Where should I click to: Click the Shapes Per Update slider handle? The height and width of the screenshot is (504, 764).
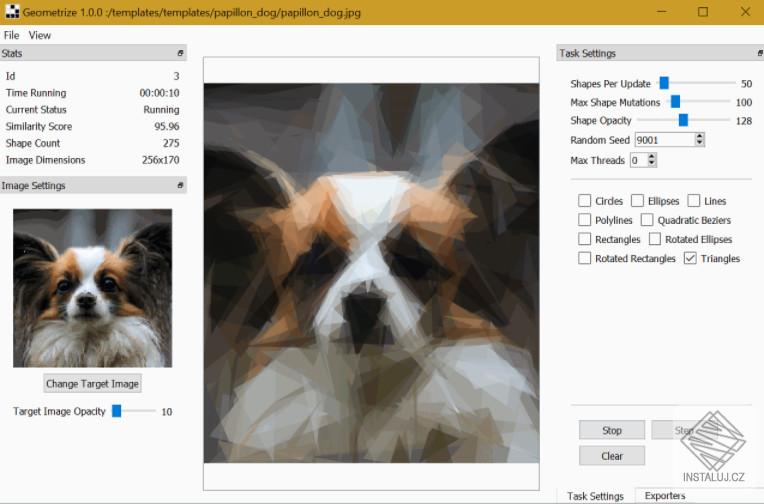point(664,83)
